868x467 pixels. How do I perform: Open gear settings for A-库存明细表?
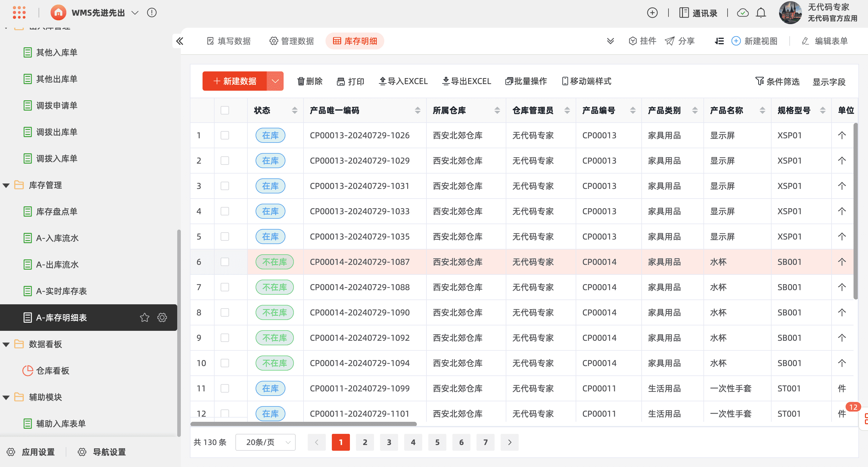coord(162,317)
